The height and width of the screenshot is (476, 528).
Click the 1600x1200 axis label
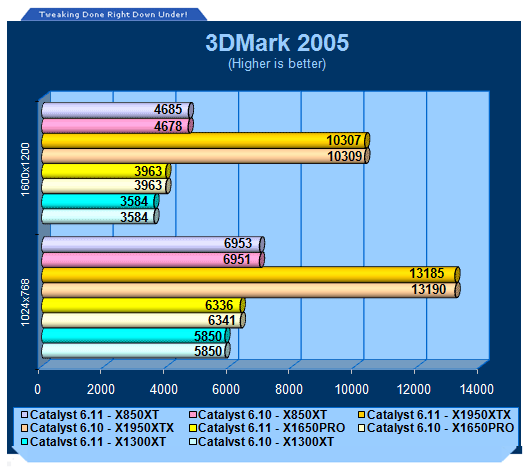[x=26, y=169]
